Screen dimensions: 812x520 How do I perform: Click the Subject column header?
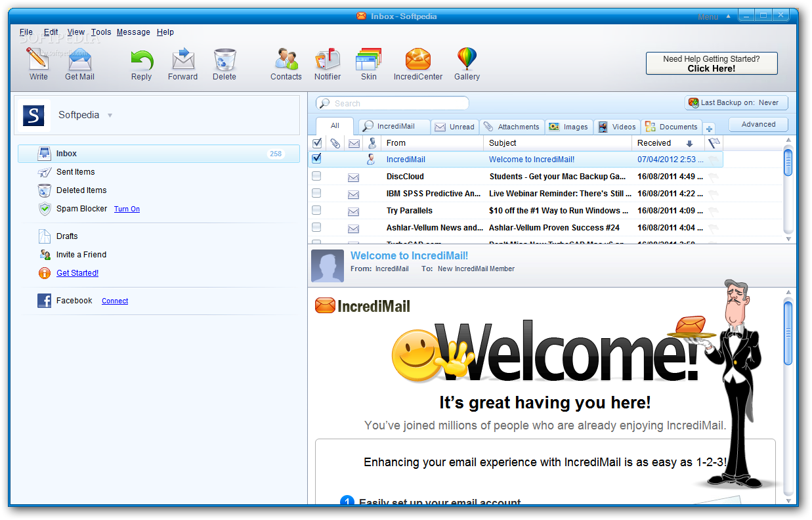pyautogui.click(x=558, y=143)
